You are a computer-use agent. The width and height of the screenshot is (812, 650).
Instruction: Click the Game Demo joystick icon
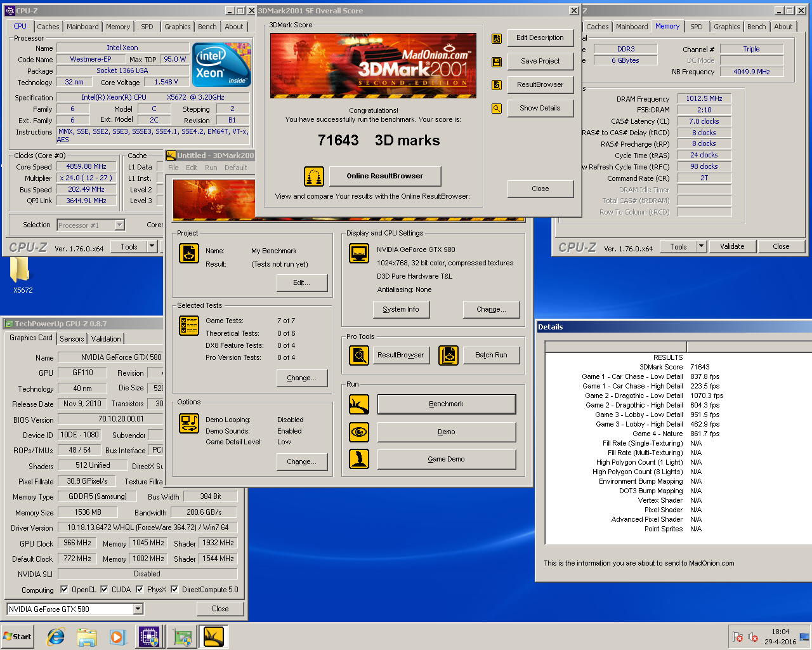[x=359, y=459]
